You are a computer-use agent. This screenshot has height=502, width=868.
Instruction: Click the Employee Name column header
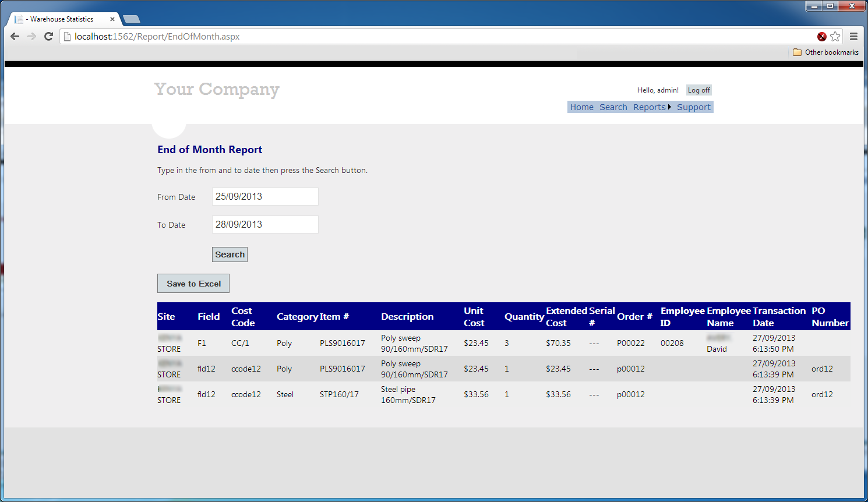[x=729, y=317]
